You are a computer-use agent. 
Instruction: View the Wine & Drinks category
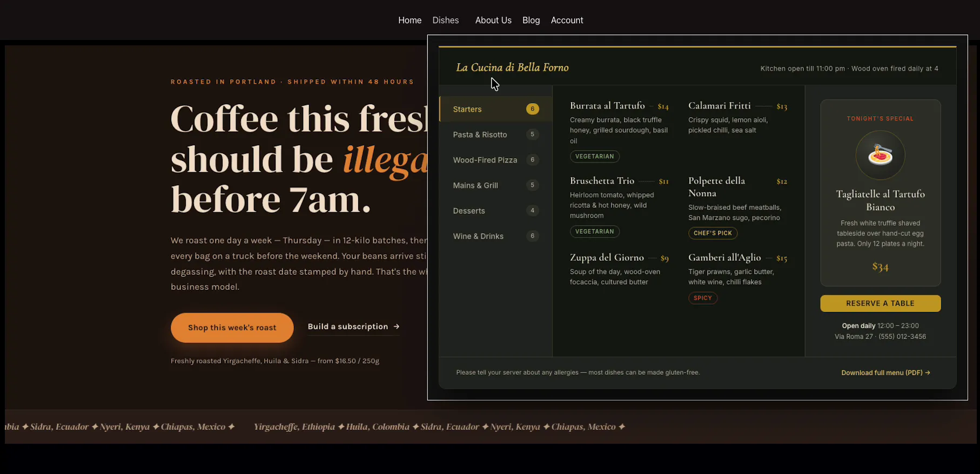tap(495, 236)
